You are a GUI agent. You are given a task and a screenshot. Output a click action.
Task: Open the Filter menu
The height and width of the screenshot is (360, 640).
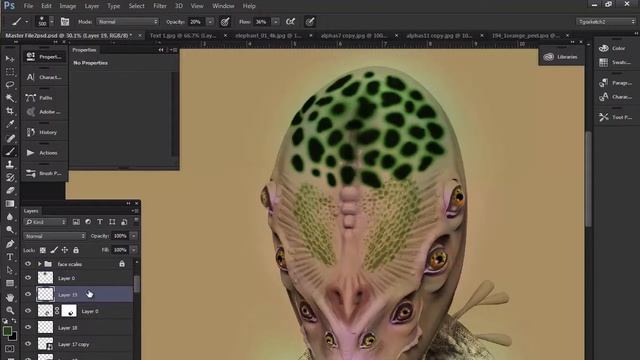(160, 6)
